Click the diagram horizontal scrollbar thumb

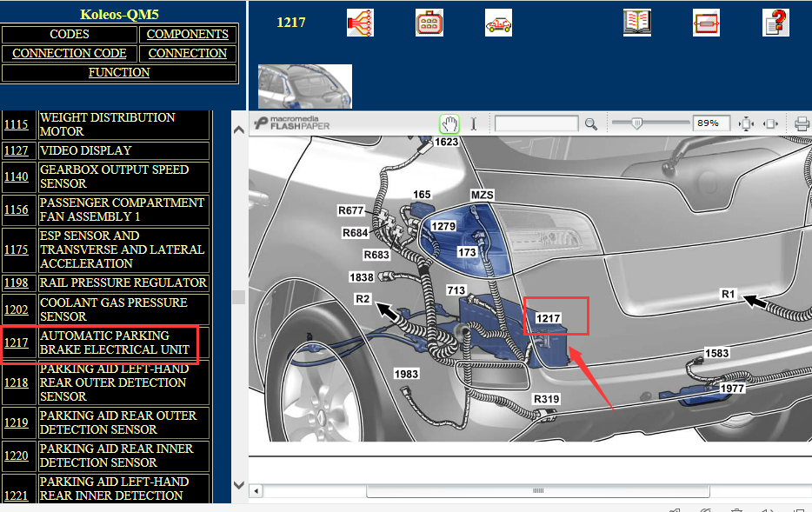[x=538, y=490]
